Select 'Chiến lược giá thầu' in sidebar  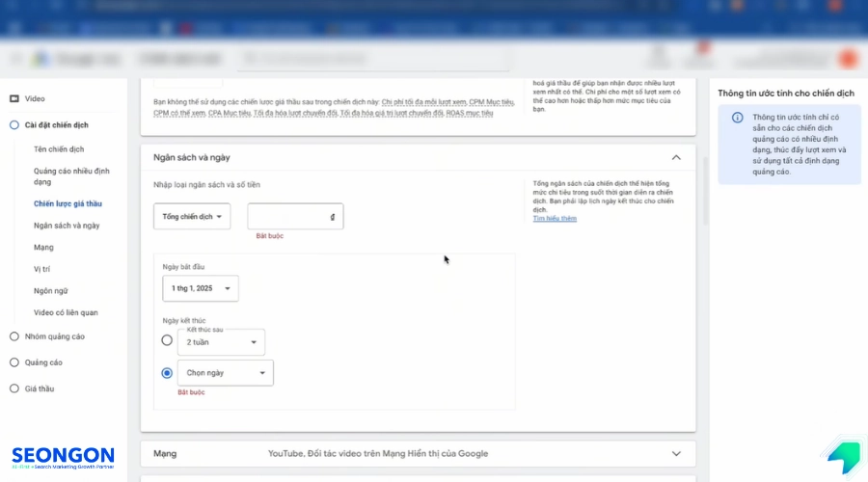[x=68, y=203]
